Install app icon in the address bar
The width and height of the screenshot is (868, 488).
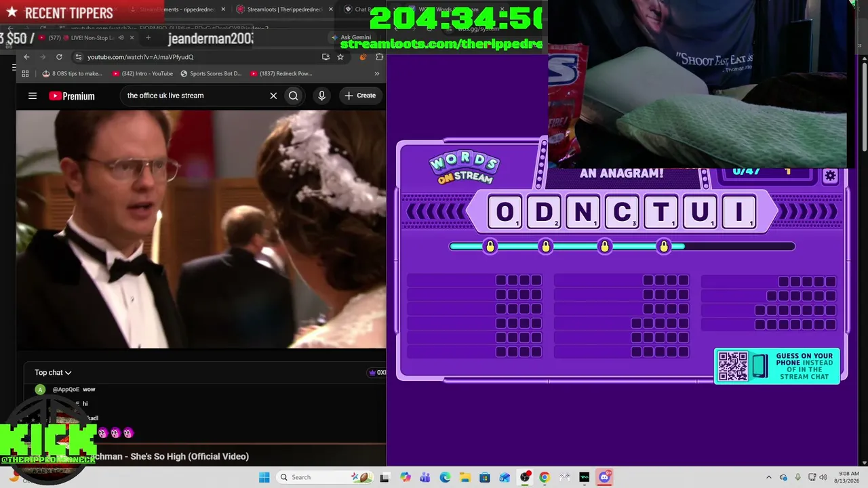[325, 57]
